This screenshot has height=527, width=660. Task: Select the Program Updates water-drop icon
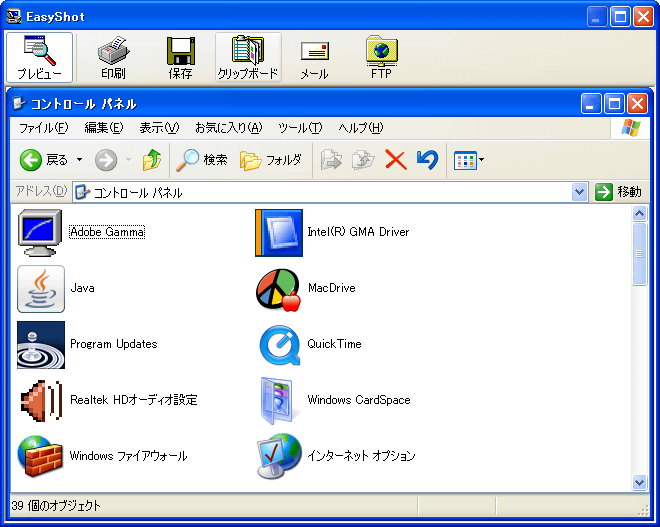[41, 345]
